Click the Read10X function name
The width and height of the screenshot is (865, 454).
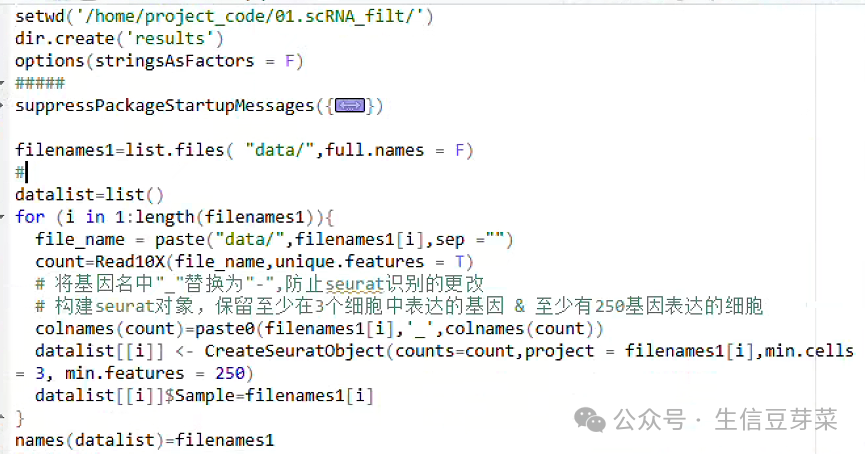130,261
